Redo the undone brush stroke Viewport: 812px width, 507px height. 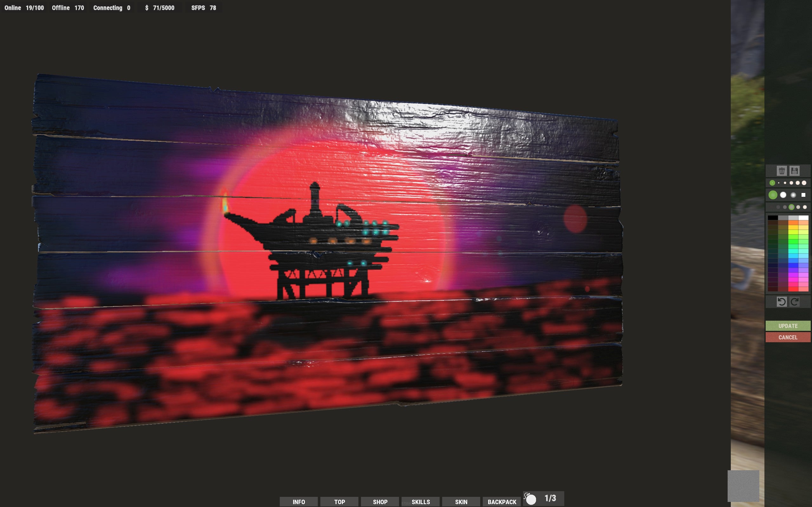tap(795, 301)
